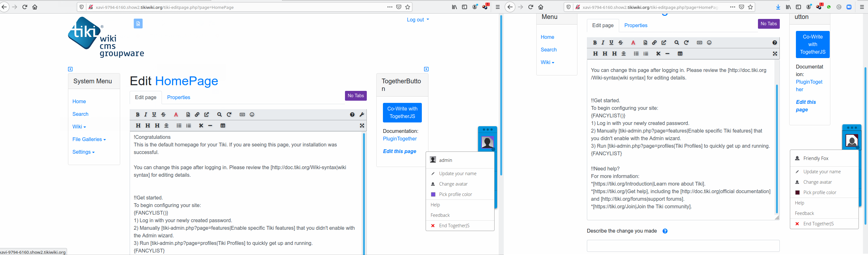Select Edit page tab in right window

603,25
